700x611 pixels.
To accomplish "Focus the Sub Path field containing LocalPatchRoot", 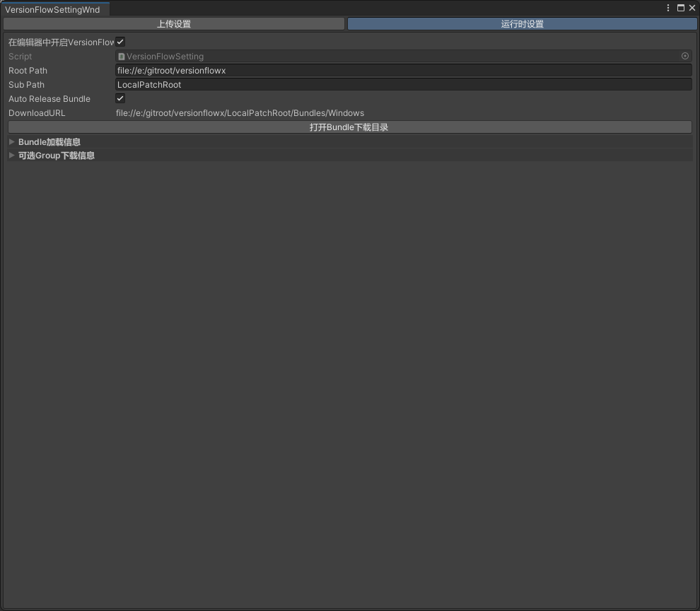I will (x=403, y=85).
